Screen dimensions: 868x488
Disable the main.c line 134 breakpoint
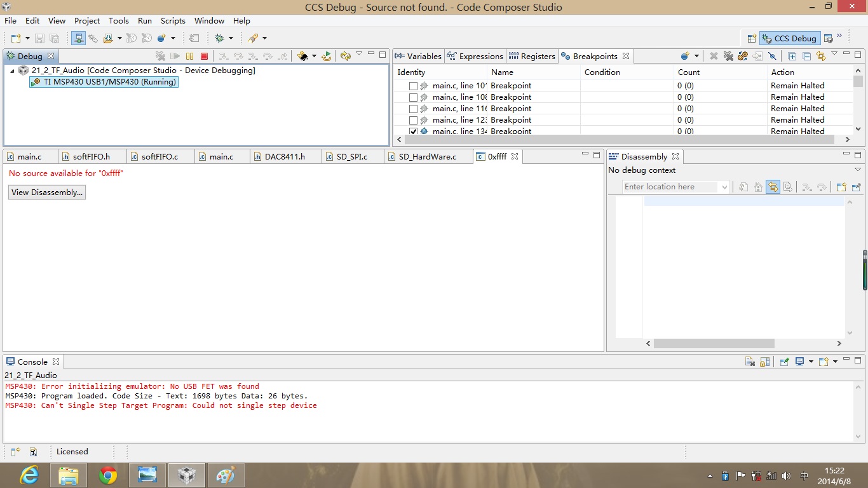413,131
